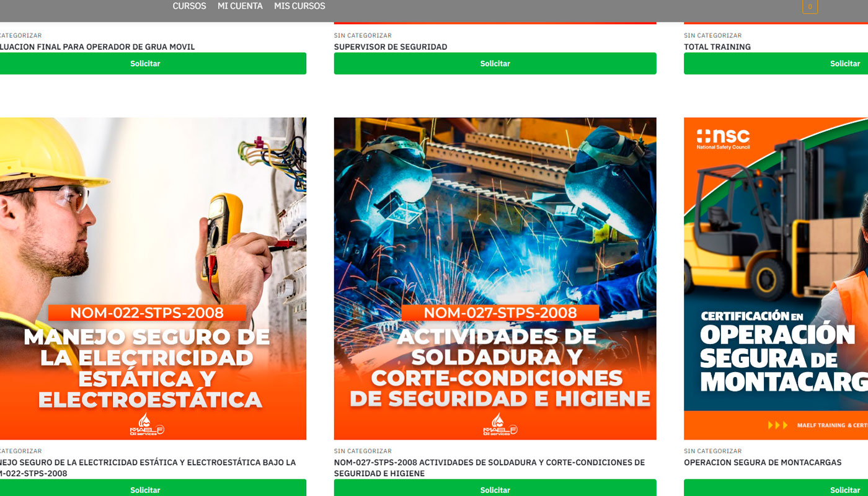Open NOM-027-STPS-2008 Actividades de Soldadura title link
Viewport: 868px width, 496px height.
pyautogui.click(x=489, y=468)
